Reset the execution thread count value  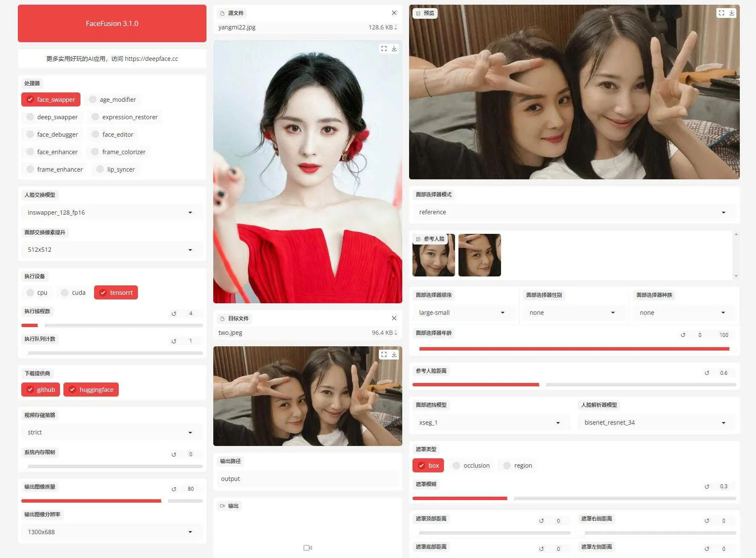click(x=174, y=314)
